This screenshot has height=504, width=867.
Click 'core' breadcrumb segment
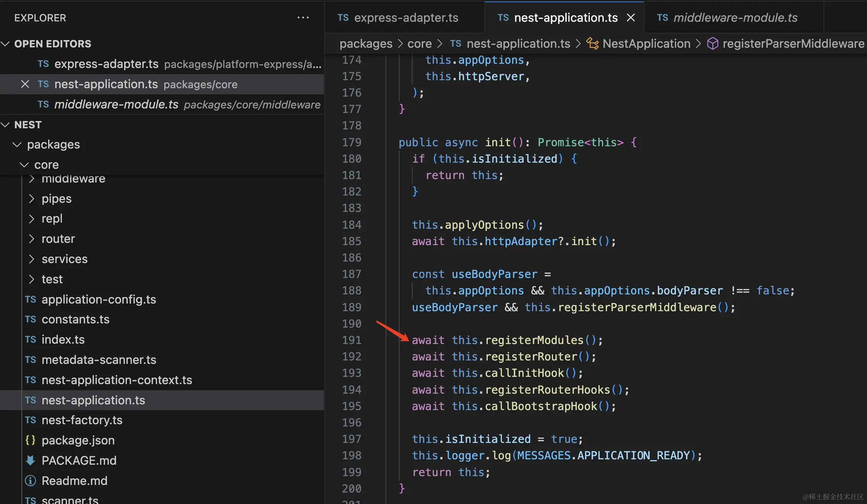point(419,44)
